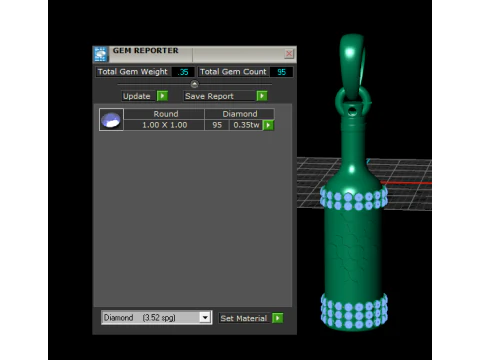Click the Update button label
Viewport: 480px width, 360px height.
point(137,96)
